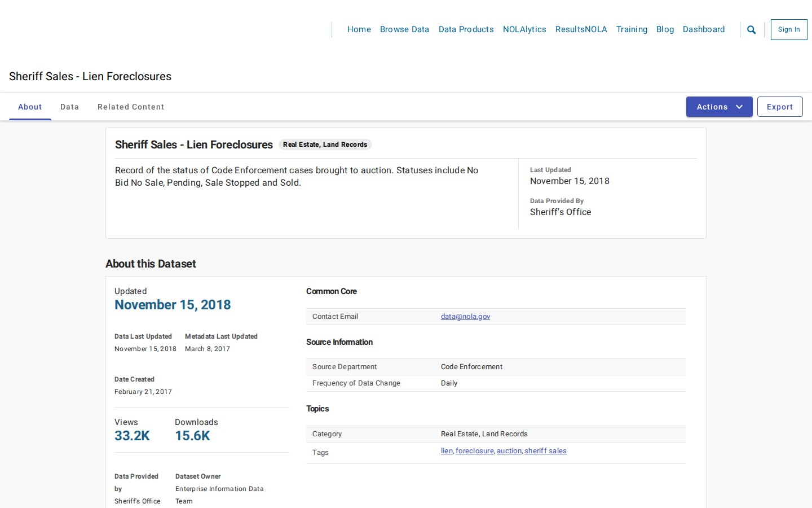Open Browse Data in navigation
812x508 pixels.
point(404,29)
